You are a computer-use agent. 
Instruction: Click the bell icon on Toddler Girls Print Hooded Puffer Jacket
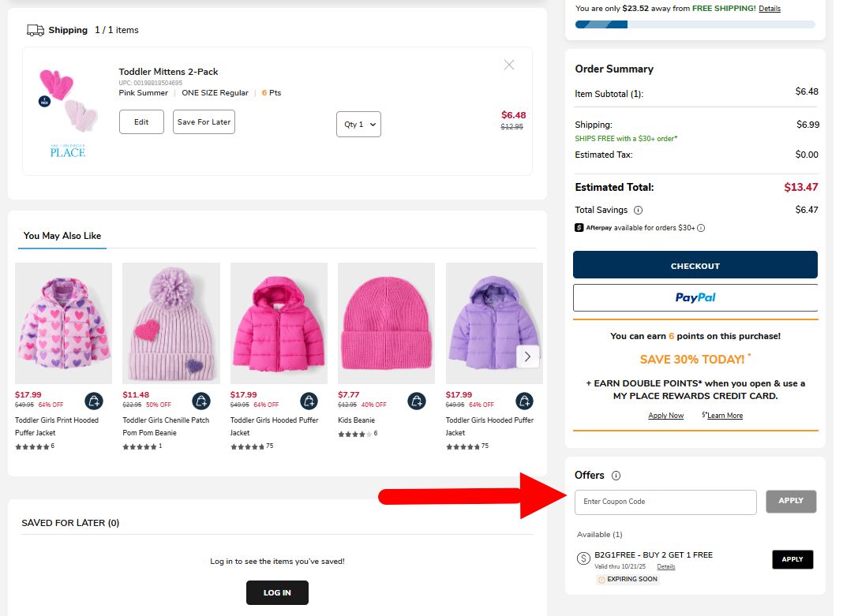pyautogui.click(x=94, y=401)
